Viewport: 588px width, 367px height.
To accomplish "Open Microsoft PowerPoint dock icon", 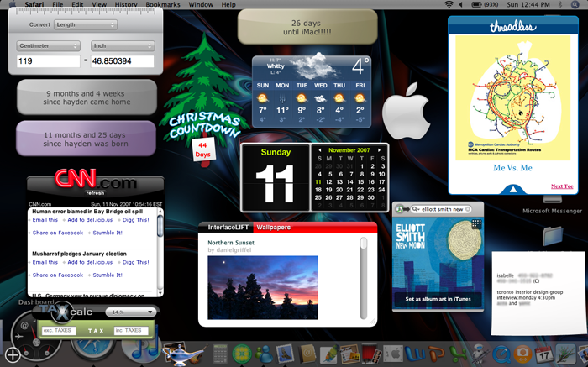I will [436, 354].
